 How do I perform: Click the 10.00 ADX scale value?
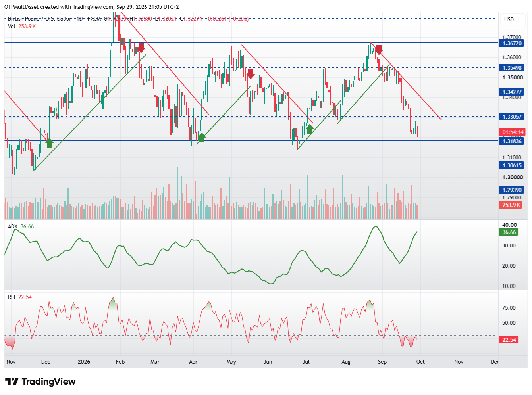coord(509,286)
